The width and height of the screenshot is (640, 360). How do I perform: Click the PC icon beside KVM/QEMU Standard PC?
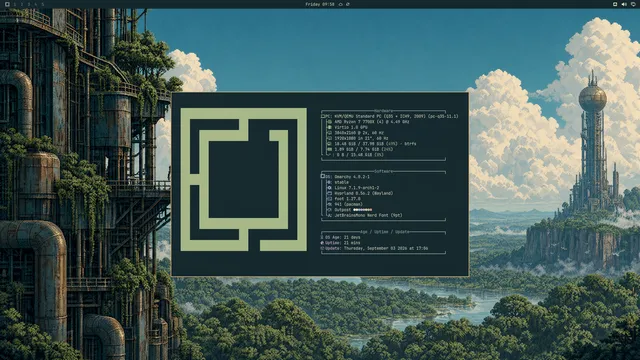point(323,116)
